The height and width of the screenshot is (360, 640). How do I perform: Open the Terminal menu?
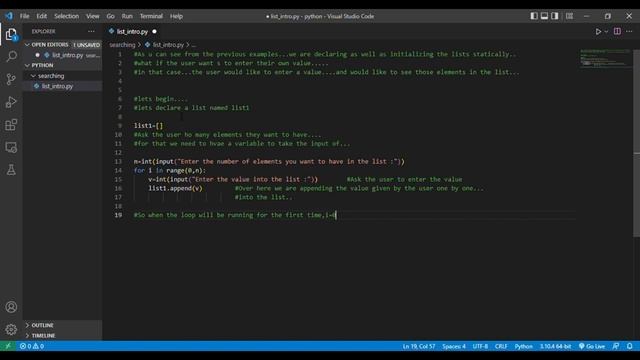151,16
